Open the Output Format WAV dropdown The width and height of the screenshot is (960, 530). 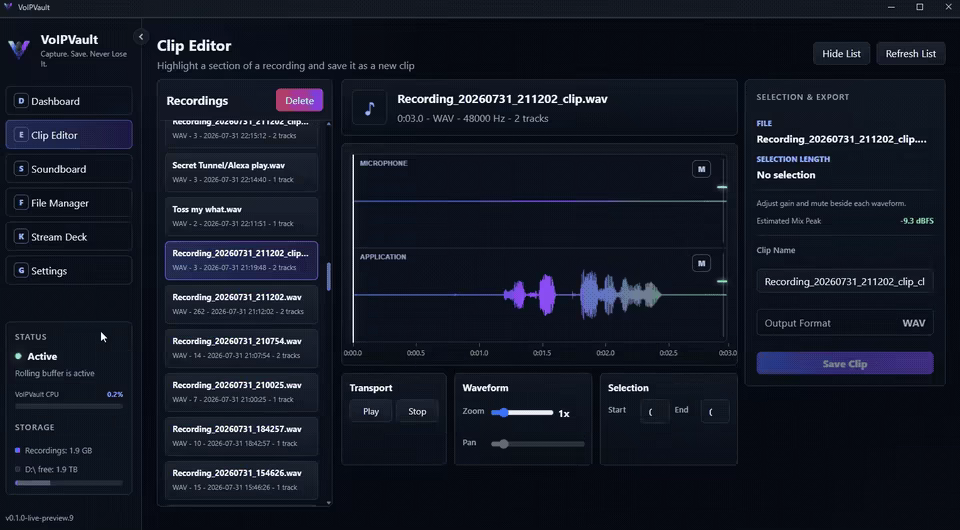pyautogui.click(x=845, y=323)
